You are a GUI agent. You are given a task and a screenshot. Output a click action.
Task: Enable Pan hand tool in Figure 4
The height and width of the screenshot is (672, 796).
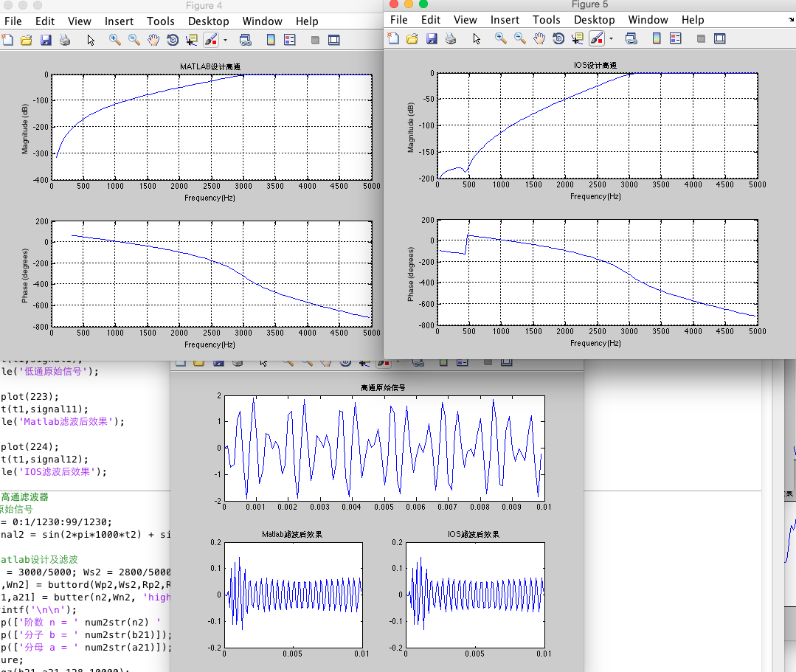(153, 40)
